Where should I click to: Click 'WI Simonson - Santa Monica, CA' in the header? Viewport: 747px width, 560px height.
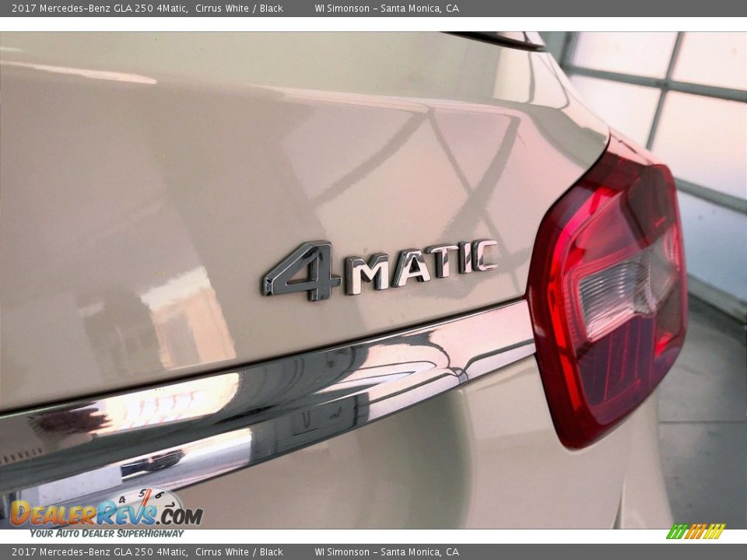387,9
